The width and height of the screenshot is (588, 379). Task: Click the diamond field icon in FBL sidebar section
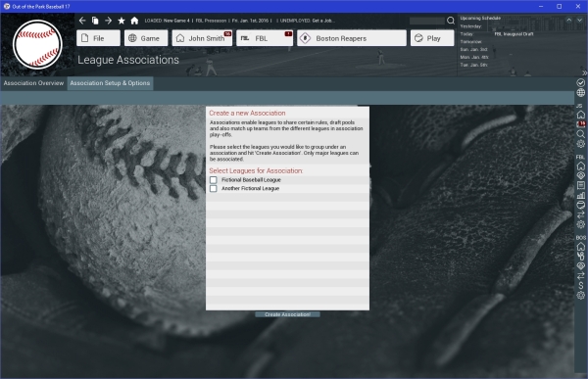[580, 175]
